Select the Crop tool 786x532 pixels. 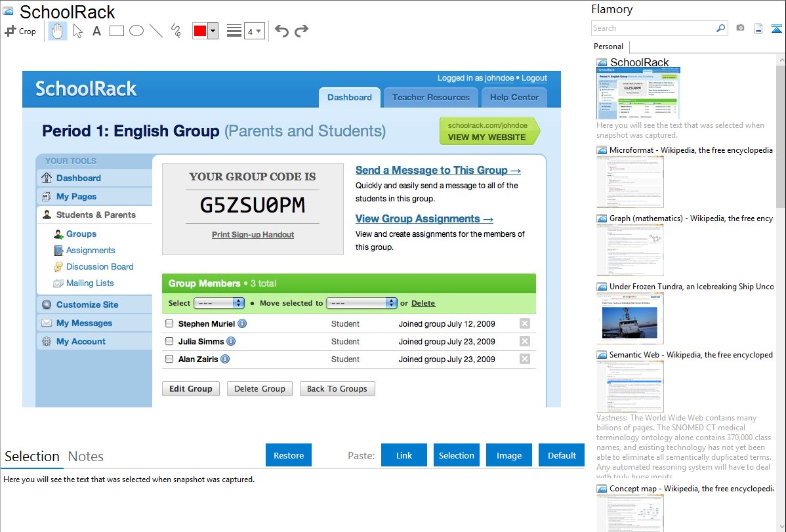coord(20,31)
